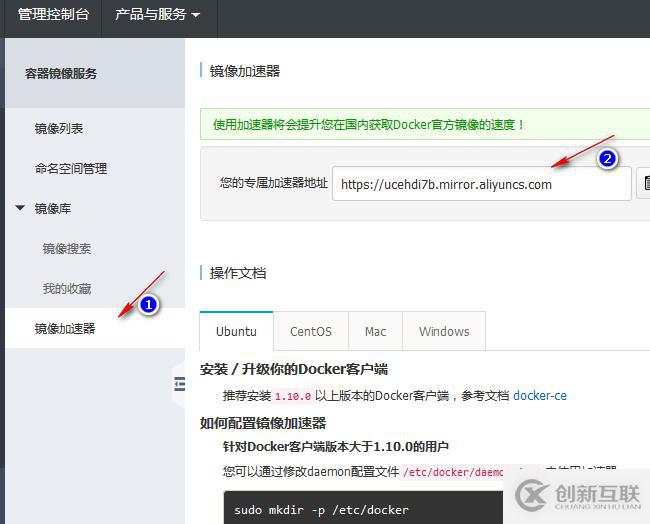Open 镜像搜索 under 镜像库
This screenshot has width=650, height=524.
click(67, 249)
